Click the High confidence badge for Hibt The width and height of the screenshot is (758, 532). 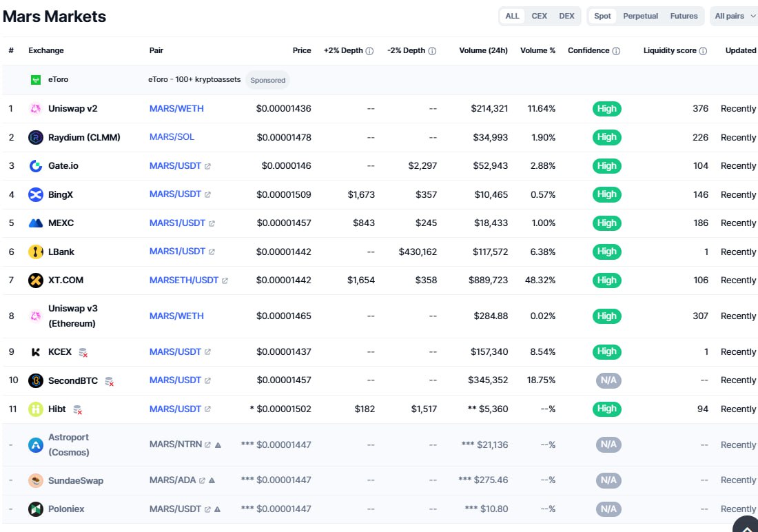(606, 409)
